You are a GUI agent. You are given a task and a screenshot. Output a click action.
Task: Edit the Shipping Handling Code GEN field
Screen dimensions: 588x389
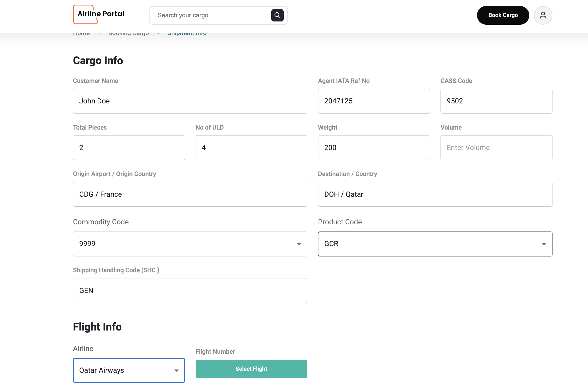click(x=190, y=290)
